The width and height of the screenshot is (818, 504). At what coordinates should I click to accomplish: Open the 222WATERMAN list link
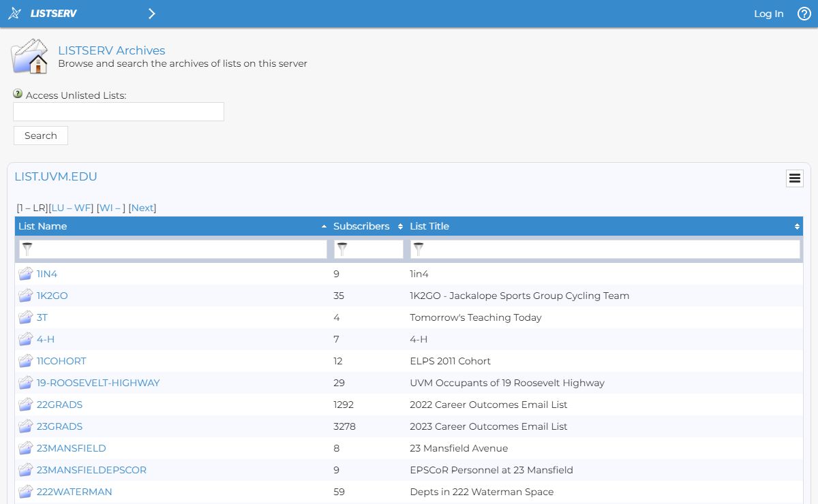tap(74, 492)
